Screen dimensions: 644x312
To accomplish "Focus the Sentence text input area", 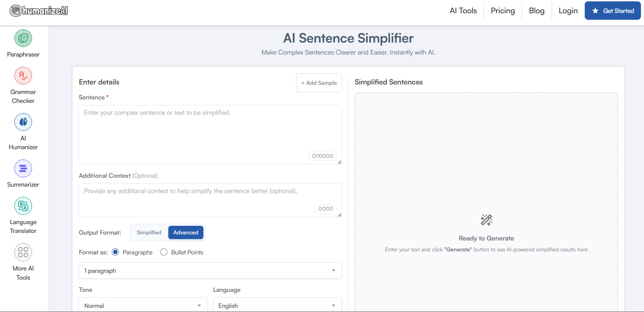I will click(210, 133).
